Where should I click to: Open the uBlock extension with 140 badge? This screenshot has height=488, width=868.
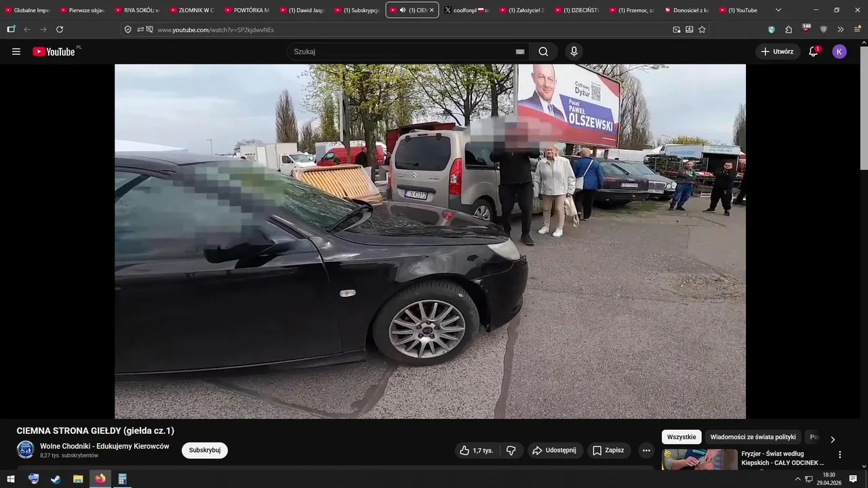806,28
